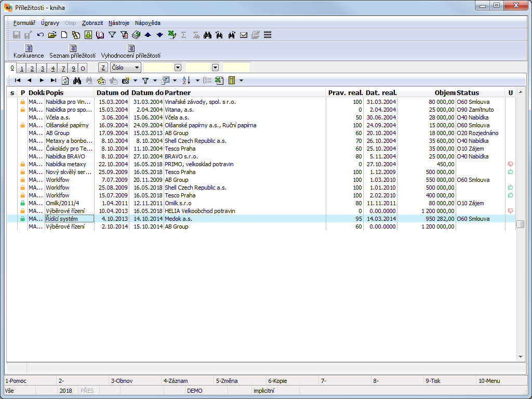The height and width of the screenshot is (399, 532).
Task: Switch to tab 4
Action: pos(52,69)
